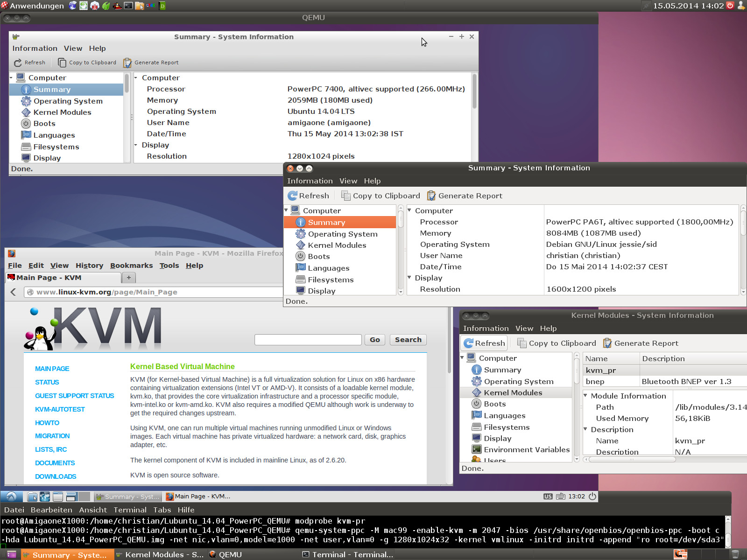Open the Lubuntu start menu in the guest panel
Image resolution: width=747 pixels, height=560 pixels.
(x=11, y=497)
